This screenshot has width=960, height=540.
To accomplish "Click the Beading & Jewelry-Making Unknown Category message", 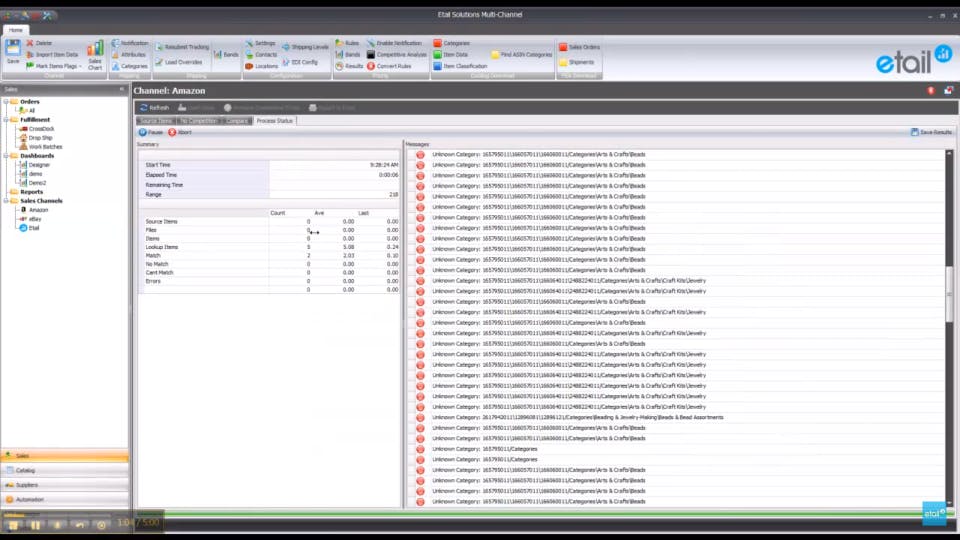I will 577,418.
